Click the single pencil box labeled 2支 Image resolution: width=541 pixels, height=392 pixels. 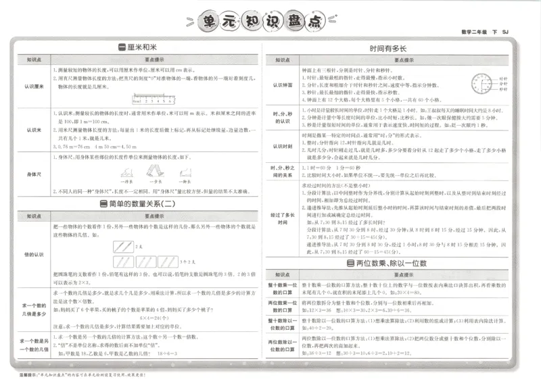pyautogui.click(x=124, y=247)
